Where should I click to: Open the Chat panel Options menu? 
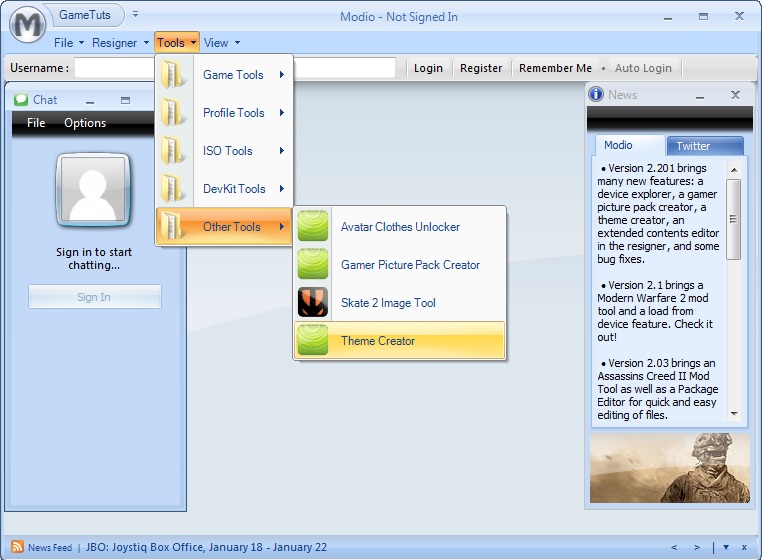coord(85,123)
